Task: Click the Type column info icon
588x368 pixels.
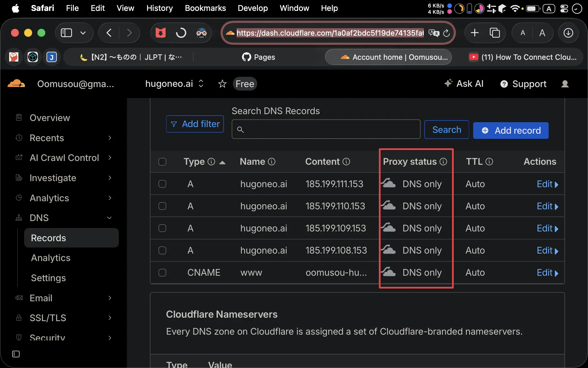Action: pyautogui.click(x=211, y=162)
